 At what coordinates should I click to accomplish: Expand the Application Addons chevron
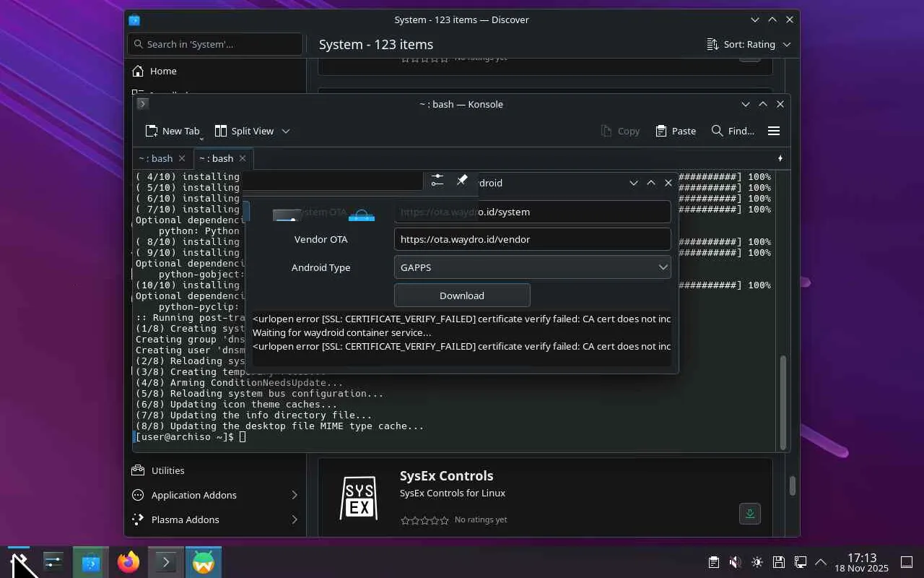[295, 495]
